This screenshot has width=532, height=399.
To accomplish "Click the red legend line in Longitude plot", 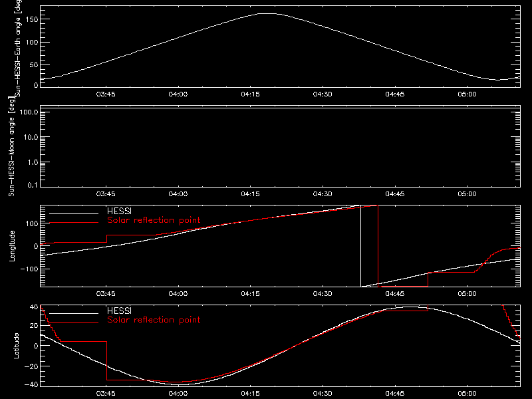I will 74,223.
